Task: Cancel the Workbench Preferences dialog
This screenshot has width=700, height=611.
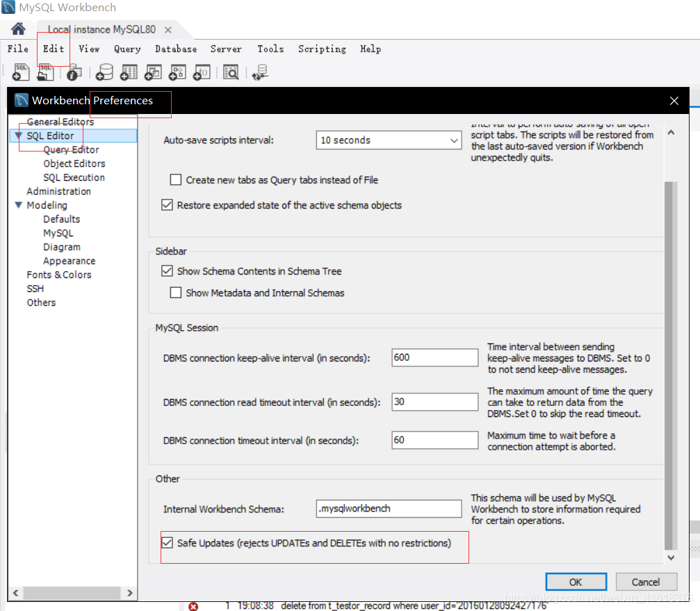Action: pos(646,583)
